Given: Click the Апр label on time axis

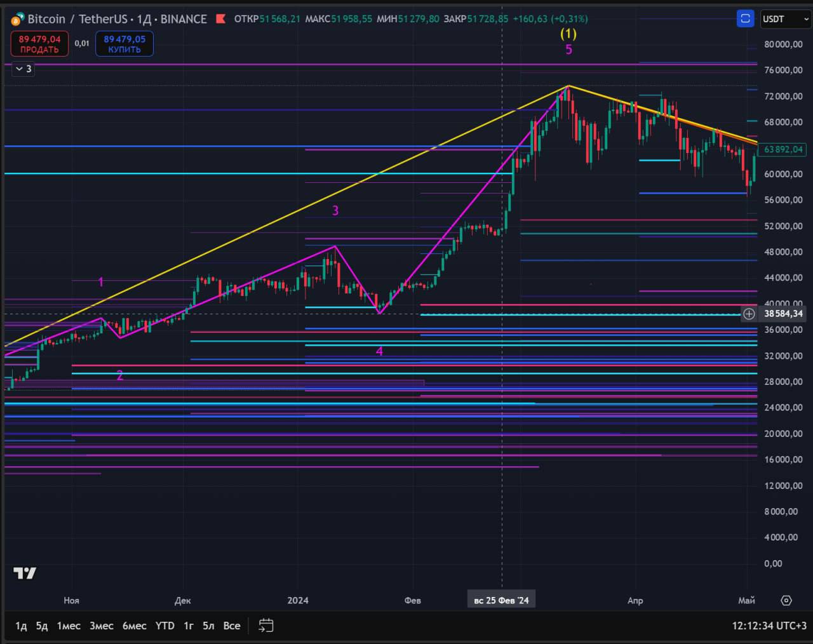Looking at the screenshot, I should coord(635,600).
